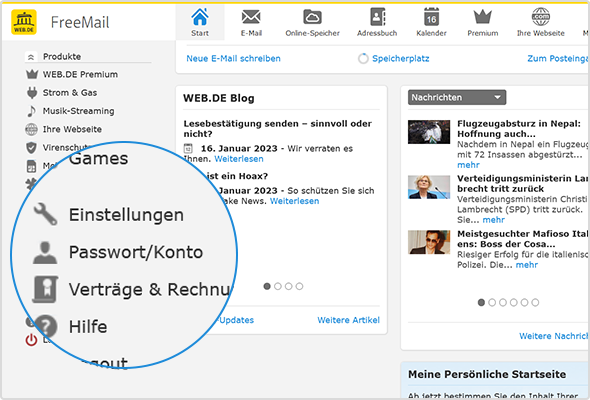Select third page dot of news carousel
Image resolution: width=590 pixels, height=400 pixels.
(x=503, y=303)
